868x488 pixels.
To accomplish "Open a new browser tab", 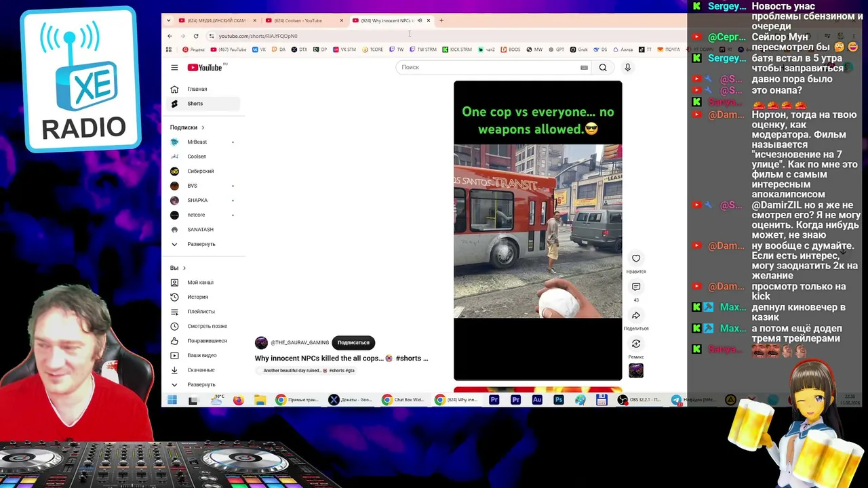I will click(441, 20).
